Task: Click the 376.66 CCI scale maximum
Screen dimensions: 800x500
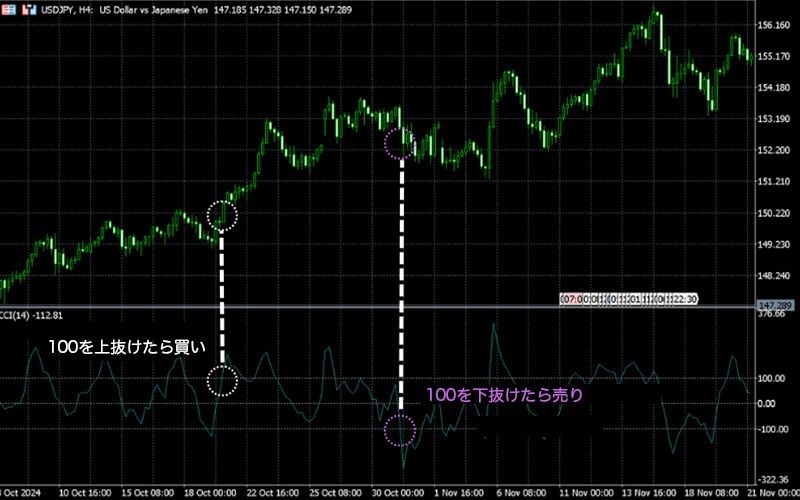Action: pyautogui.click(x=772, y=314)
